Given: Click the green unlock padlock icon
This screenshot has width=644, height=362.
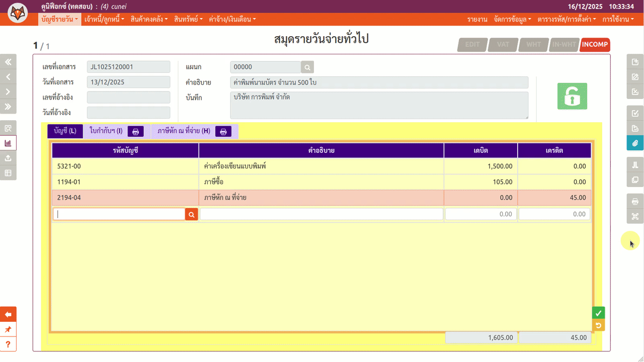Looking at the screenshot, I should click(572, 96).
